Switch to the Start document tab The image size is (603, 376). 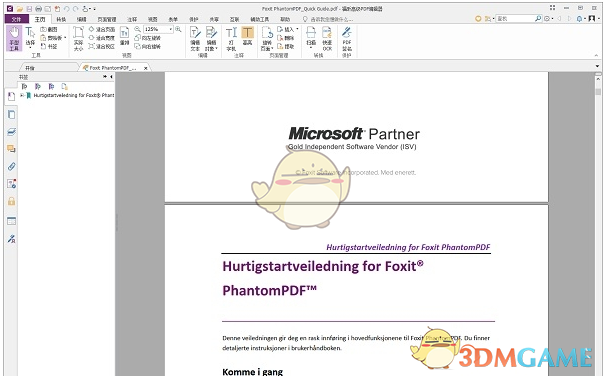point(30,68)
